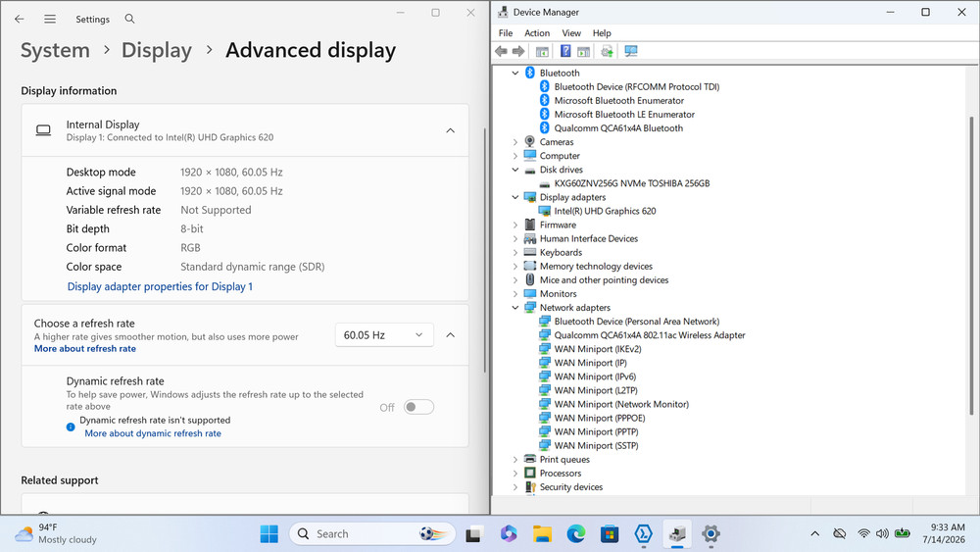Select Mice and other pointing devices category
The width and height of the screenshot is (980, 552).
pyautogui.click(x=604, y=280)
